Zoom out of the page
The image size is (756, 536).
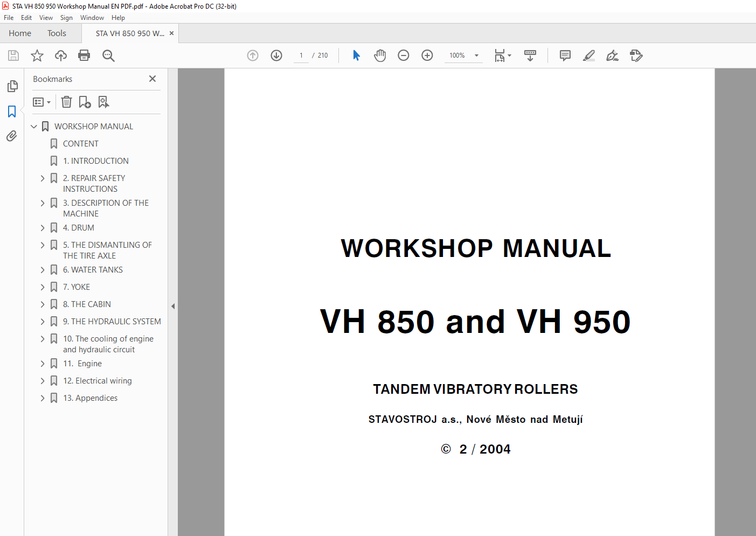tap(404, 55)
